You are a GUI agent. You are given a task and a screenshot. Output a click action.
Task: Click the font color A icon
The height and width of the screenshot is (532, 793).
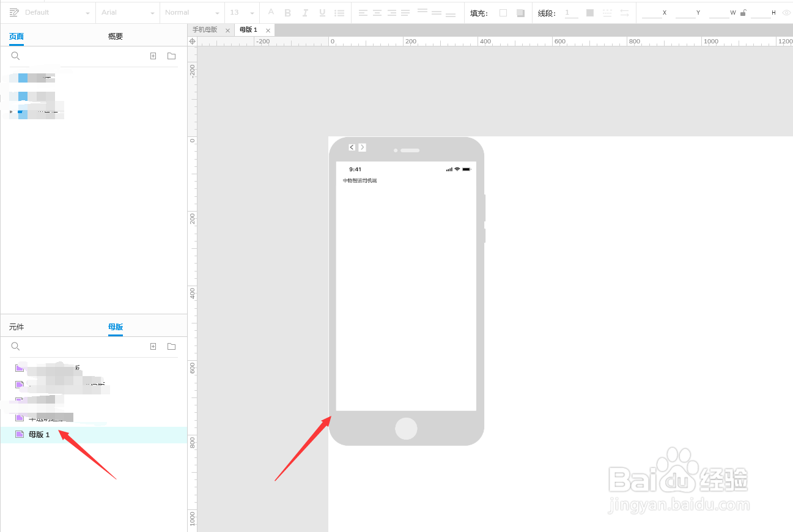[271, 12]
